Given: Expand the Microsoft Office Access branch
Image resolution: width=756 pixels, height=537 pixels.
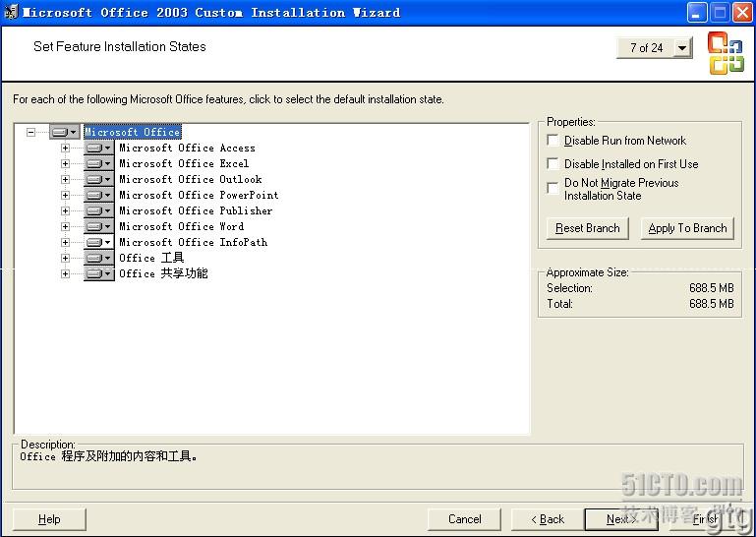Looking at the screenshot, I should 65,148.
